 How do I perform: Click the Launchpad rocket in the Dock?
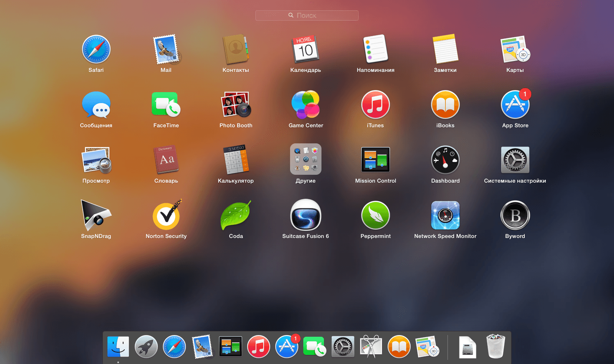point(146,346)
